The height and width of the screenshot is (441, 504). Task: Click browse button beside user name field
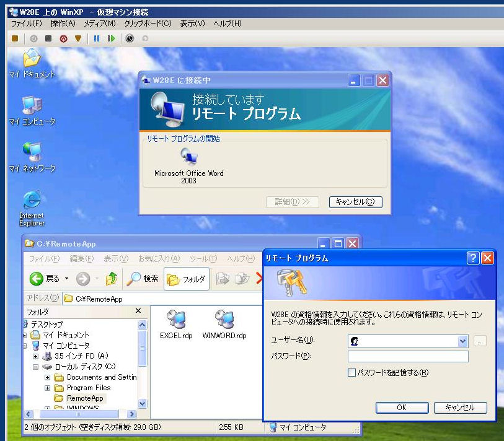[480, 341]
